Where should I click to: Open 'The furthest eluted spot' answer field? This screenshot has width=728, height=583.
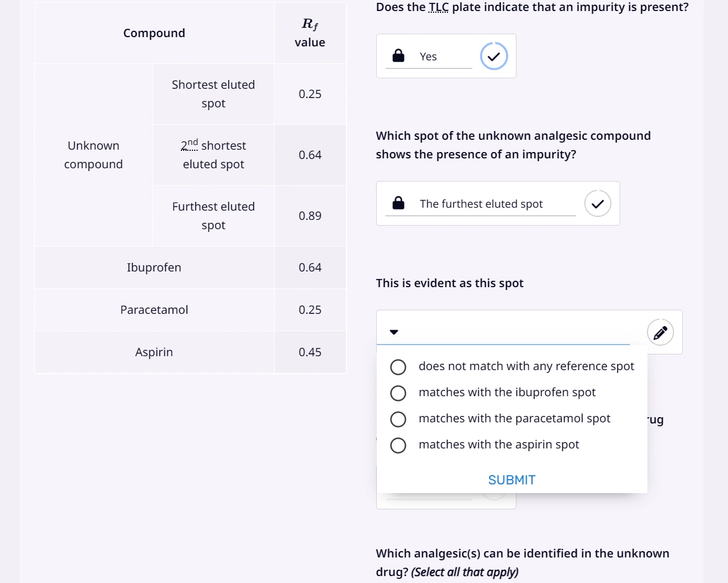point(481,204)
